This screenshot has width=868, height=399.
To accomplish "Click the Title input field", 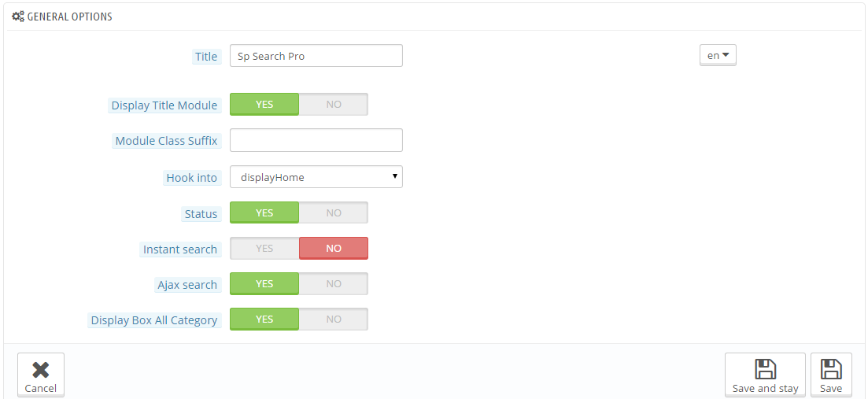I will (316, 56).
